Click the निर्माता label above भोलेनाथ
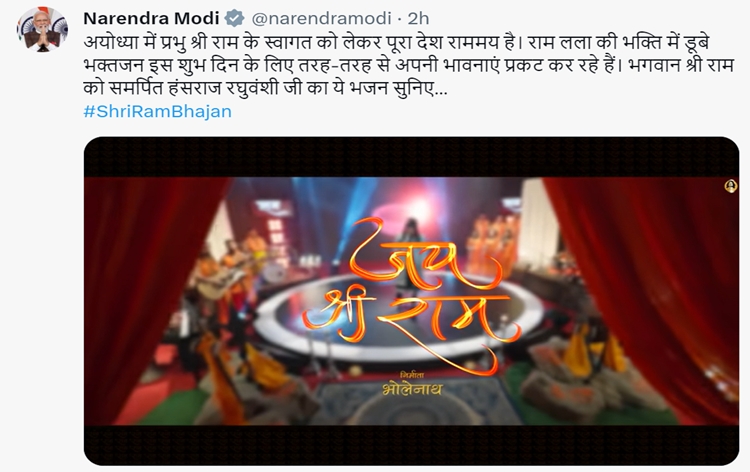 (412, 374)
